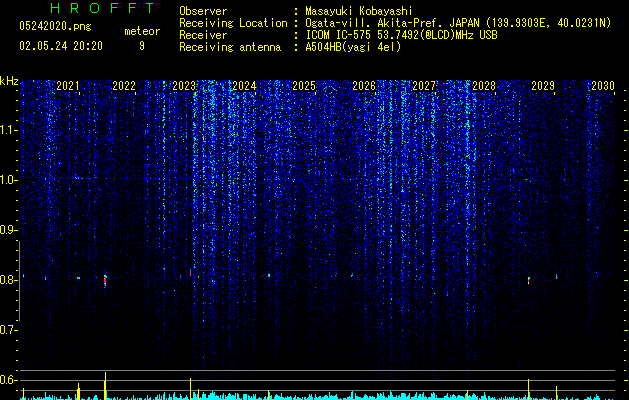Click the red meteor echo near 2022
The height and width of the screenshot is (400, 629).
[x=105, y=281]
